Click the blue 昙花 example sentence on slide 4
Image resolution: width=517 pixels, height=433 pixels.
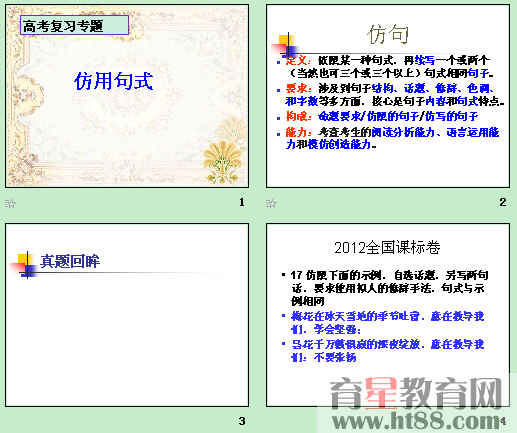click(387, 350)
